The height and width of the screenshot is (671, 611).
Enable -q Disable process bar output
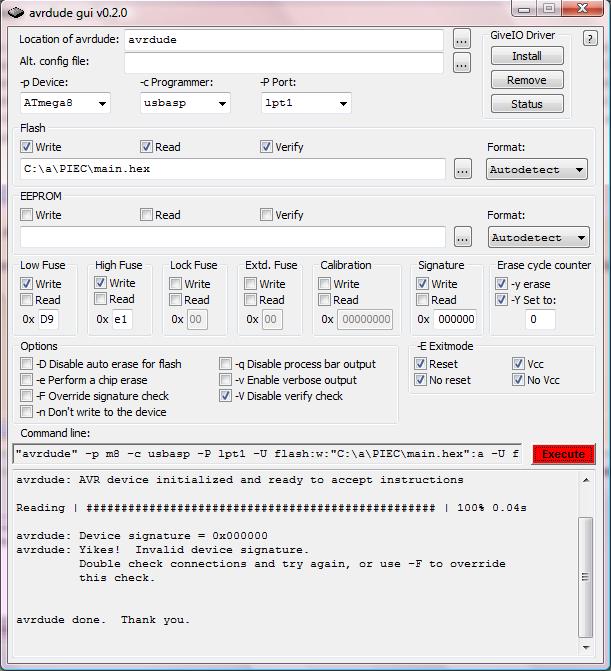pos(225,364)
